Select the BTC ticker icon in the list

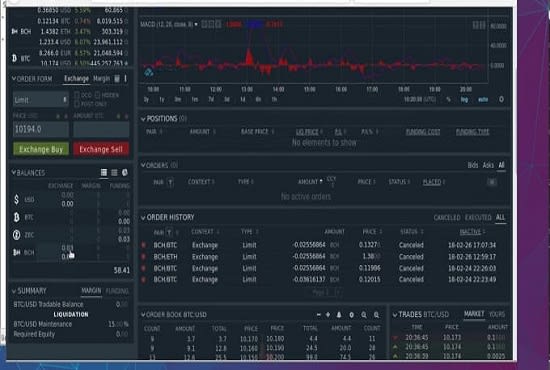[x=14, y=58]
